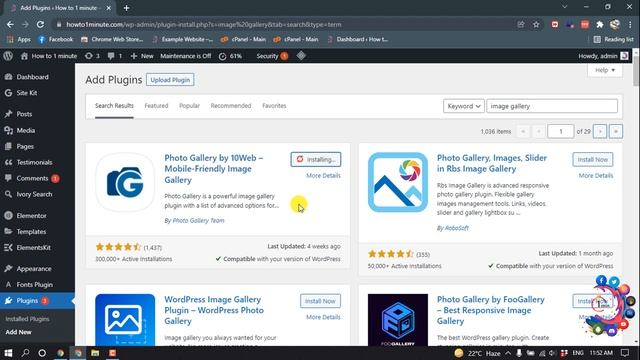Open Fonts Plugin menu item

click(x=34, y=284)
